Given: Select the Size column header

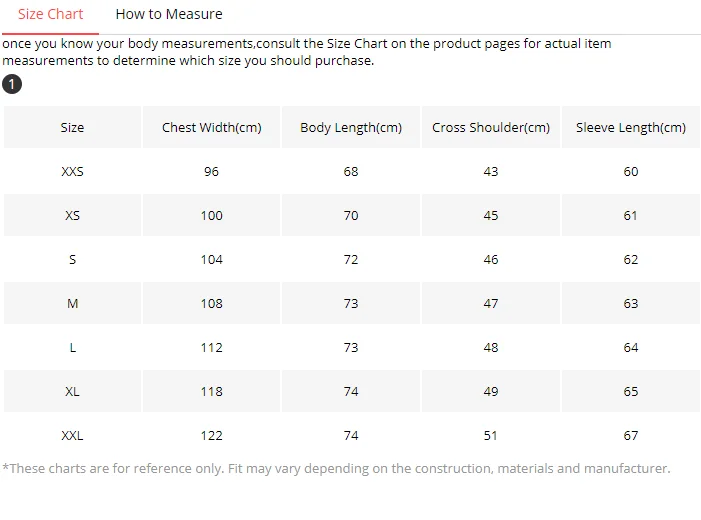Looking at the screenshot, I should click(x=72, y=127).
